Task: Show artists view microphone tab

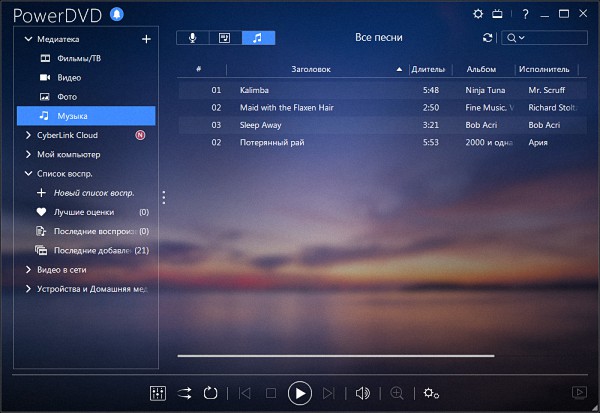Action: pyautogui.click(x=192, y=38)
